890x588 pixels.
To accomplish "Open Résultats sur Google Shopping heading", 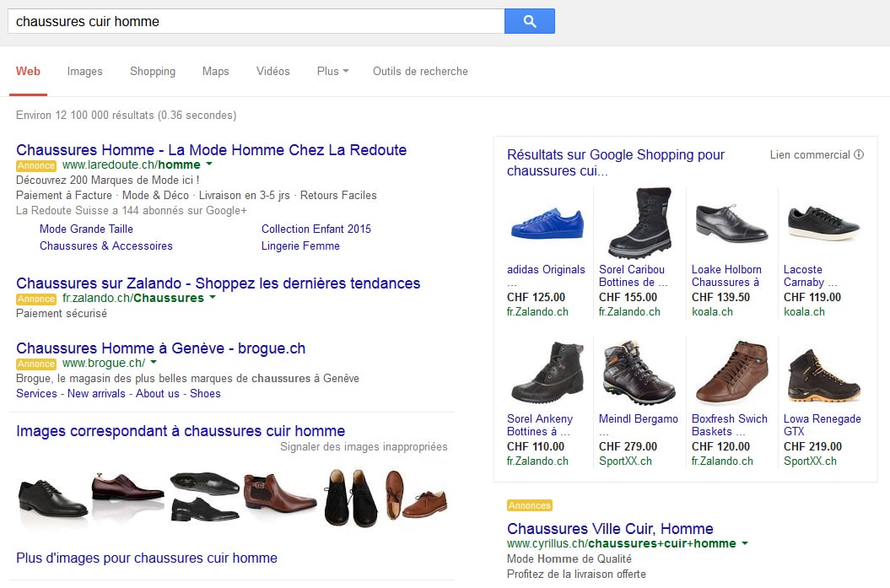I will (616, 162).
